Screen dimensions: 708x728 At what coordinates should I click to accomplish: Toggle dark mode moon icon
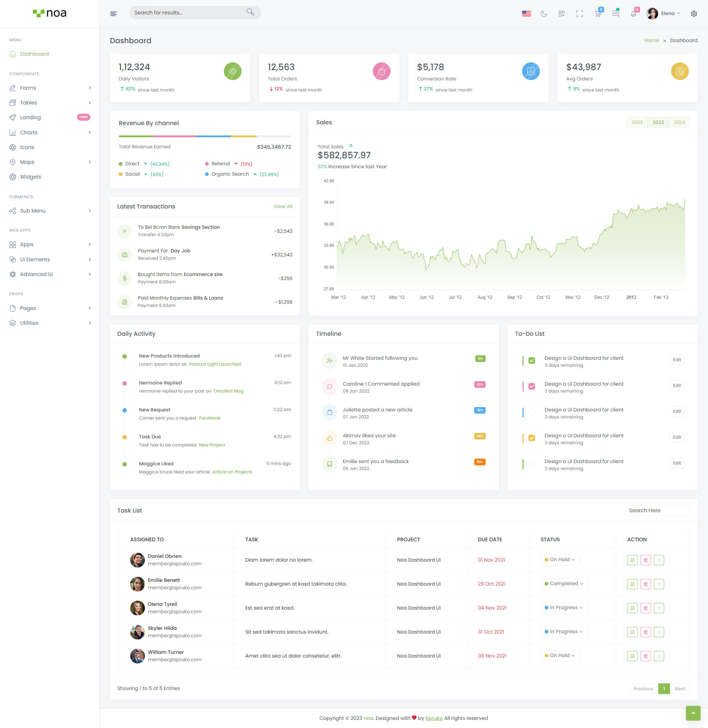[x=544, y=14]
